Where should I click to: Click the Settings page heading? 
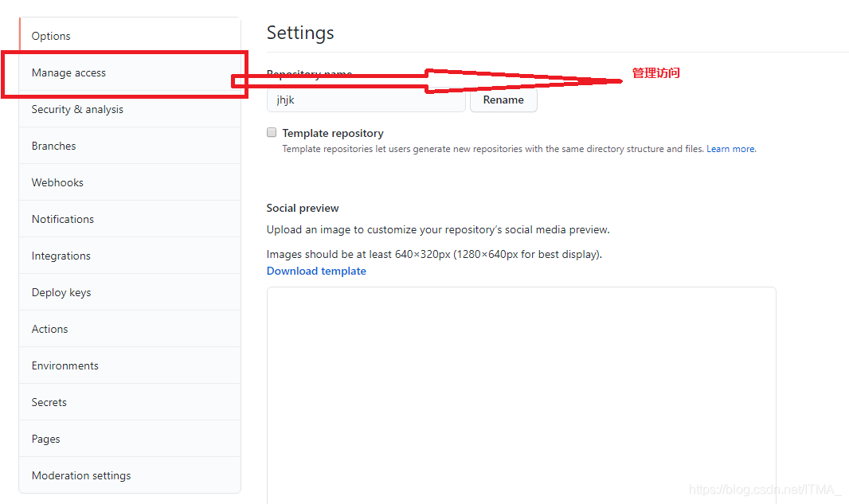(300, 33)
